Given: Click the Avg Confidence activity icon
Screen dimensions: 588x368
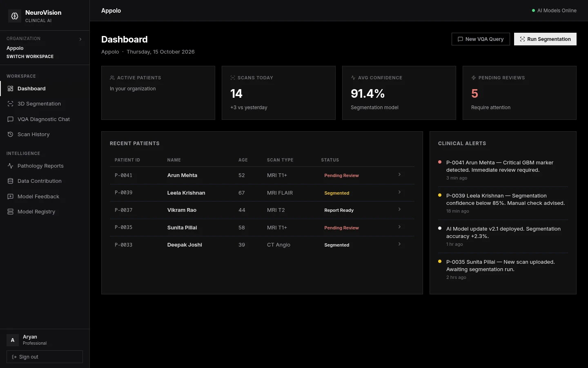Looking at the screenshot, I should point(353,78).
